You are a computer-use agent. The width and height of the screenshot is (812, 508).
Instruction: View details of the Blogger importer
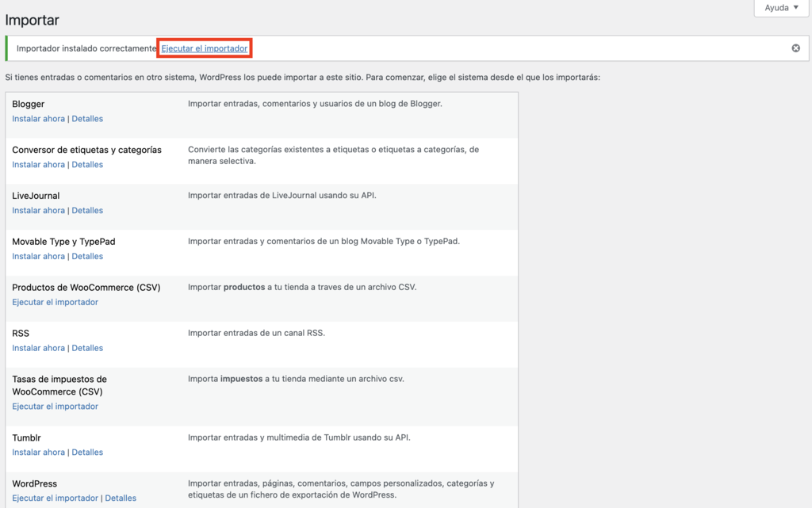pyautogui.click(x=87, y=118)
